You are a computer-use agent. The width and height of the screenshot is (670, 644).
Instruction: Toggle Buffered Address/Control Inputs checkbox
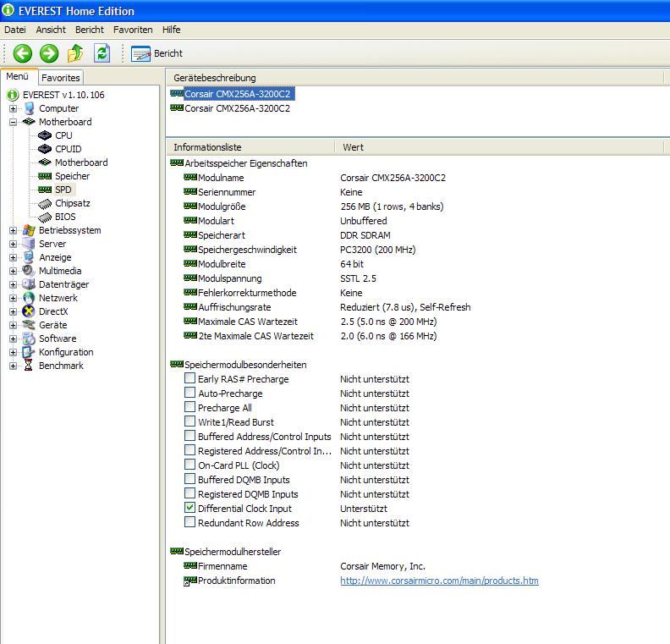(189, 436)
